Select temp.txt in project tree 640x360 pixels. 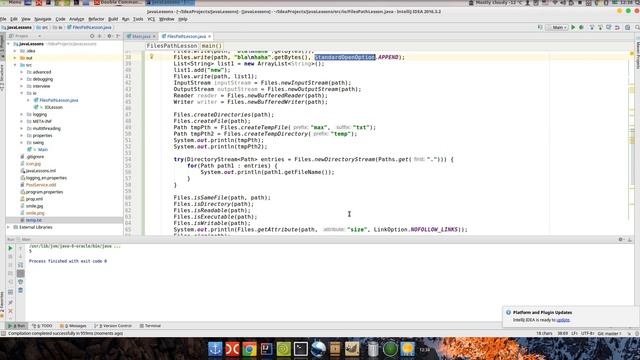34,220
